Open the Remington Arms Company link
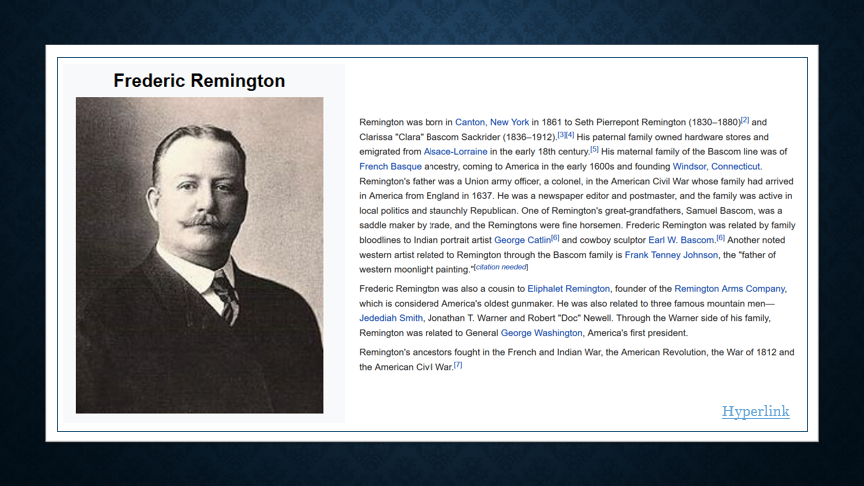This screenshot has height=486, width=864. [x=730, y=289]
